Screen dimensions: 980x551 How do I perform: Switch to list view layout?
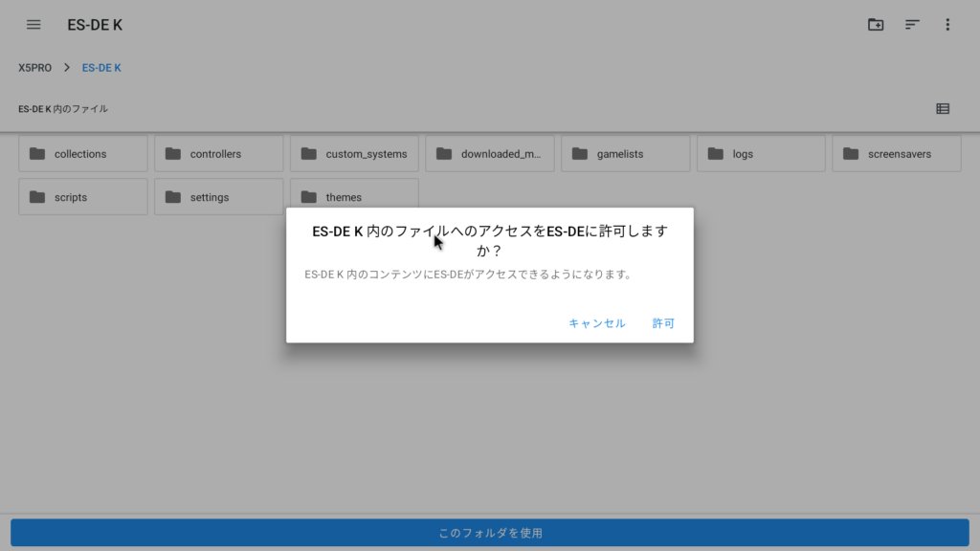pyautogui.click(x=943, y=109)
